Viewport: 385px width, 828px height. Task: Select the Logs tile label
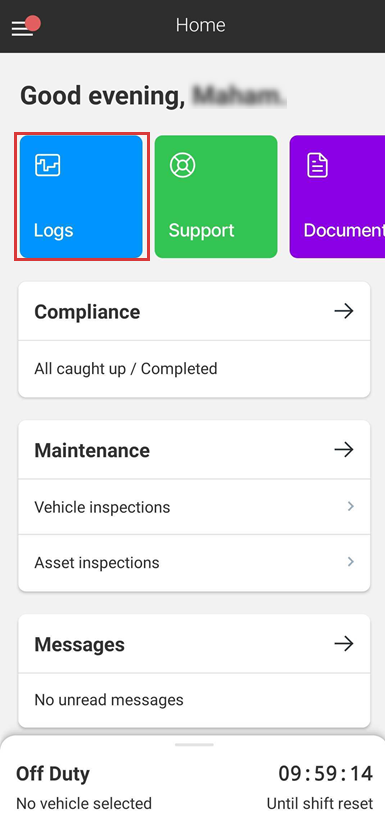[x=53, y=230]
